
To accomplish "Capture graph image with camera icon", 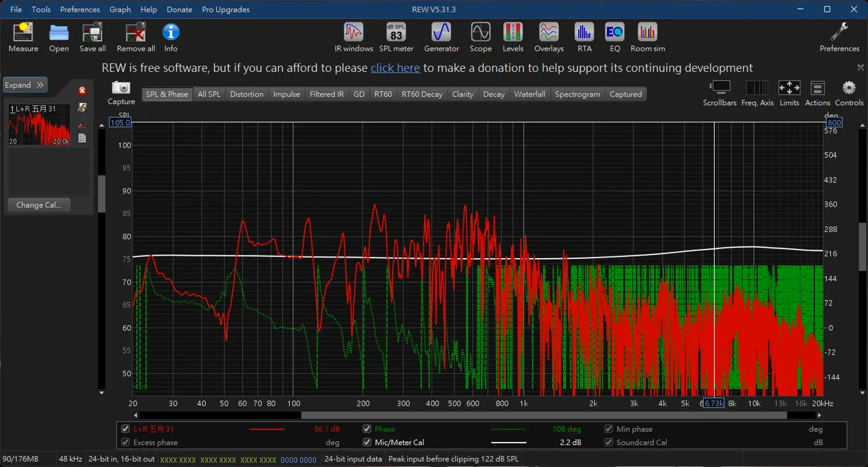I will coord(121,87).
